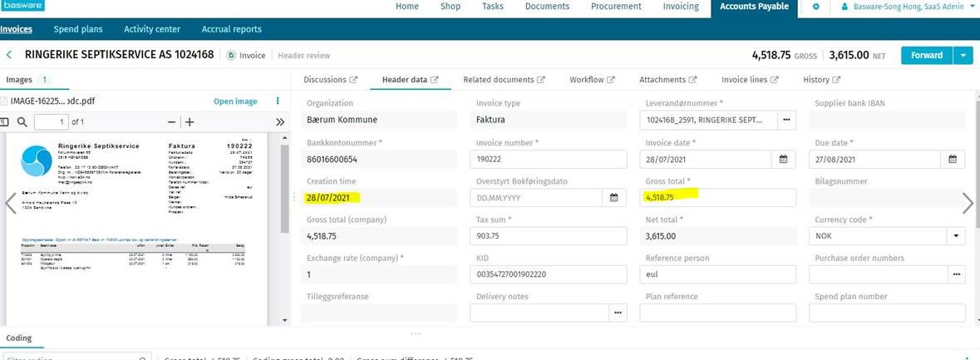Click the PDF page number box
Image resolution: width=980 pixels, height=360 pixels.
(52, 122)
